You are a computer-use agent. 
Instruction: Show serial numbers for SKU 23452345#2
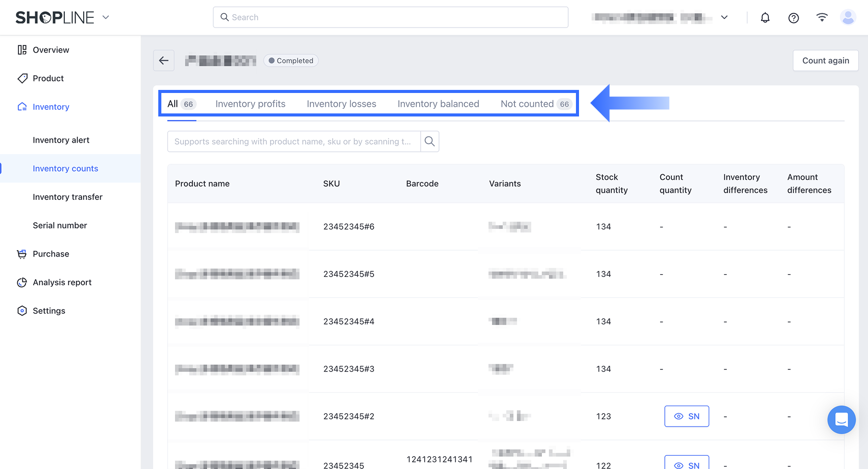[x=686, y=416]
